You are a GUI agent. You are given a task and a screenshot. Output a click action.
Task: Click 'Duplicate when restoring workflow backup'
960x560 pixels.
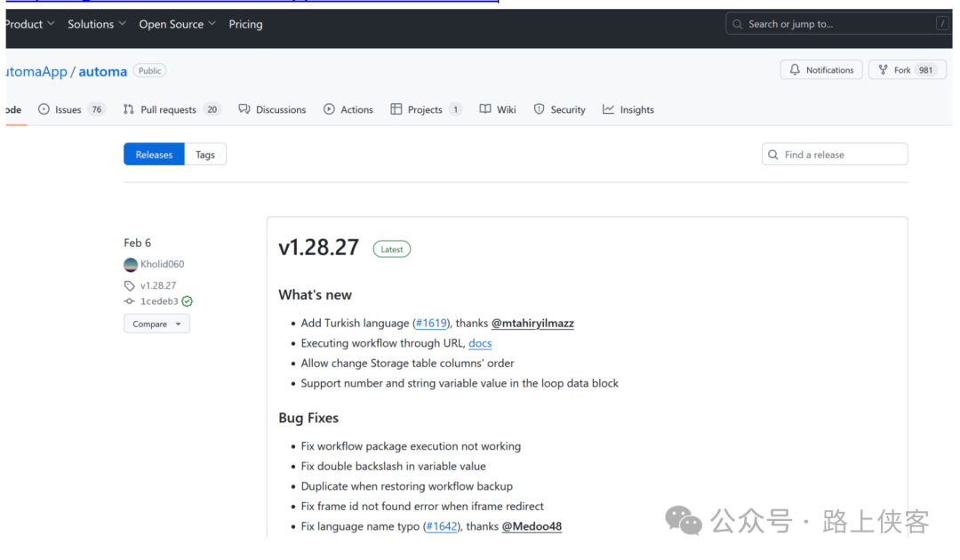[406, 486]
